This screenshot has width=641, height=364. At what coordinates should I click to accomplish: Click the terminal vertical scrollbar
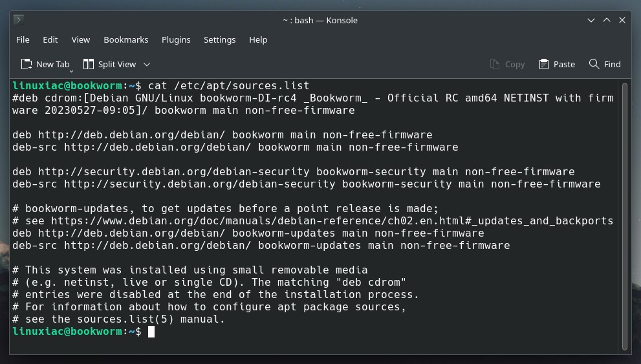coord(624,217)
